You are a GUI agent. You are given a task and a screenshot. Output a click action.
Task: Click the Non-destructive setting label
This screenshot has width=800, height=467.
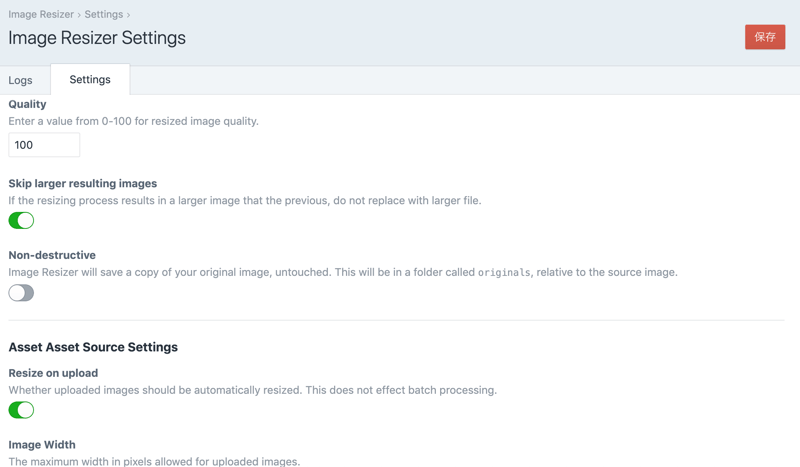[x=52, y=255]
